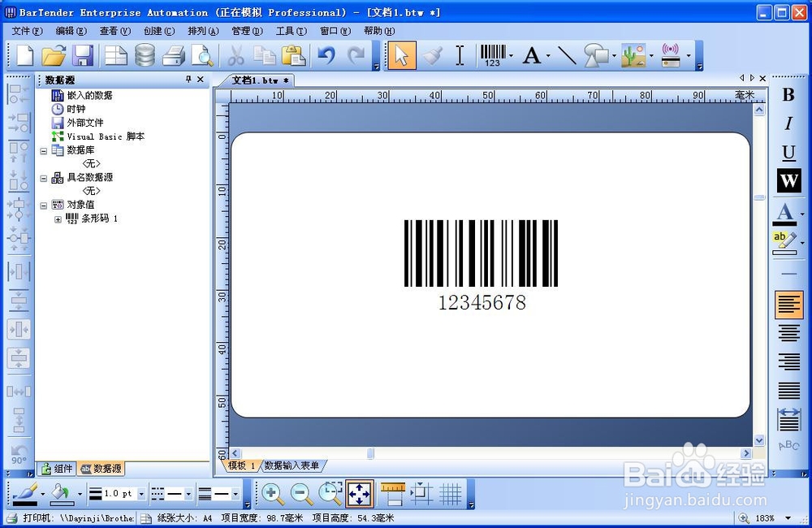This screenshot has width=812, height=528.
Task: Select the format painter brush tool
Action: point(432,55)
